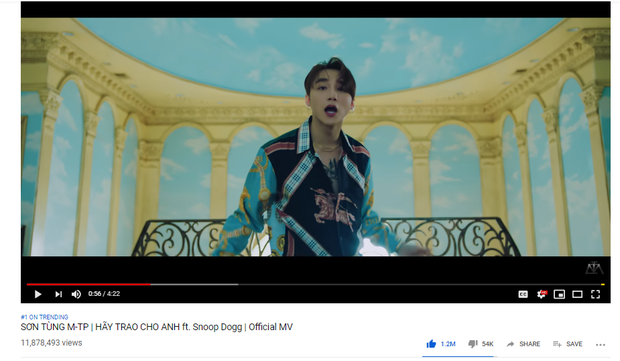Mute the video volume speaker icon

tap(76, 294)
